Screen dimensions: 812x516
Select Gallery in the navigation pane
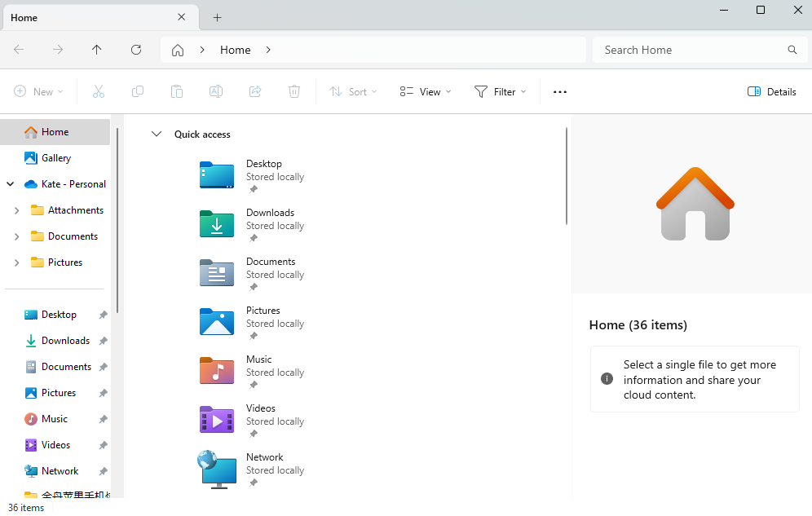point(55,158)
